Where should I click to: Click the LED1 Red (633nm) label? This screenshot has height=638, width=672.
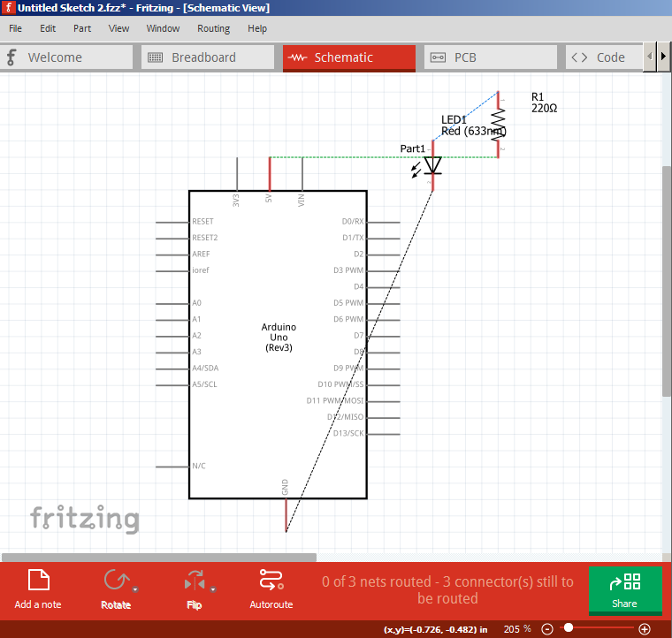click(x=474, y=125)
